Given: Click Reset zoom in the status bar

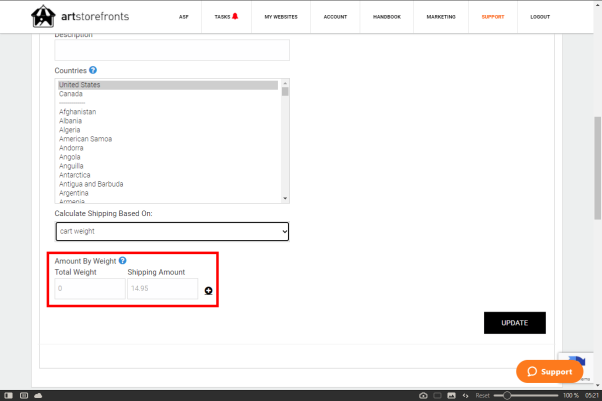Looking at the screenshot, I should click(483, 396).
